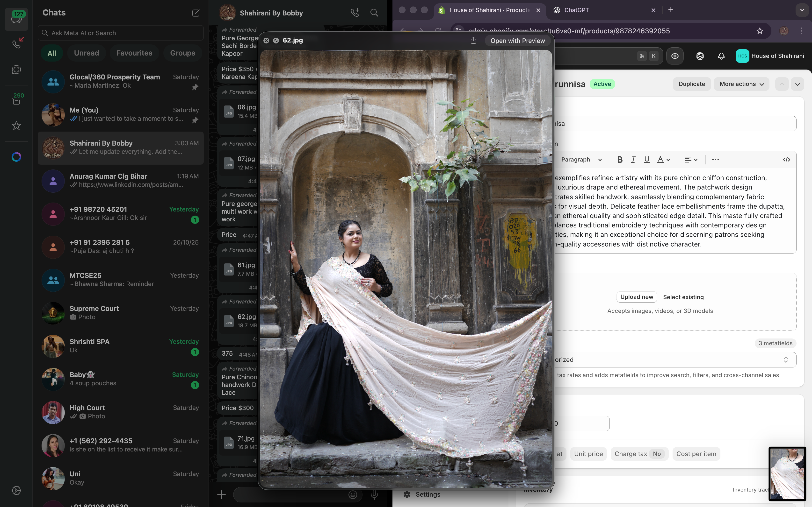Start a call with Shahirani By Bobby
This screenshot has width=812, height=507.
click(355, 13)
